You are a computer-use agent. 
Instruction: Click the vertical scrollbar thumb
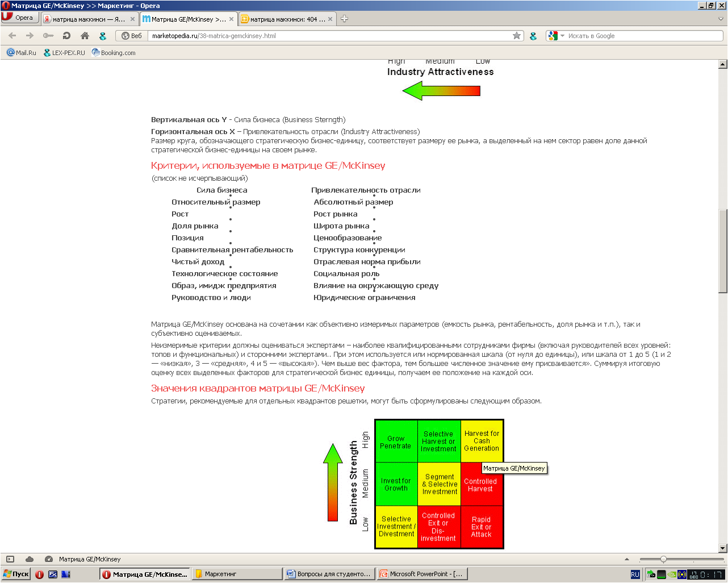tap(723, 251)
